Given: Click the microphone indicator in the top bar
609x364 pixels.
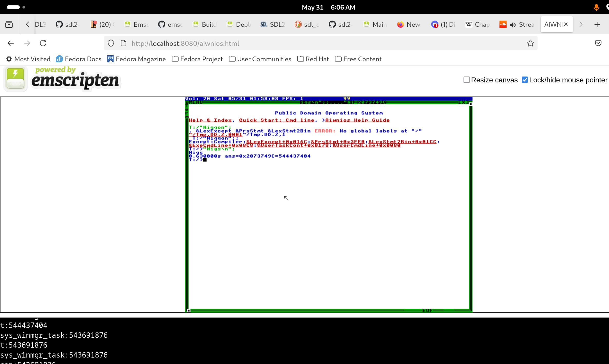Looking at the screenshot, I should (596, 7).
